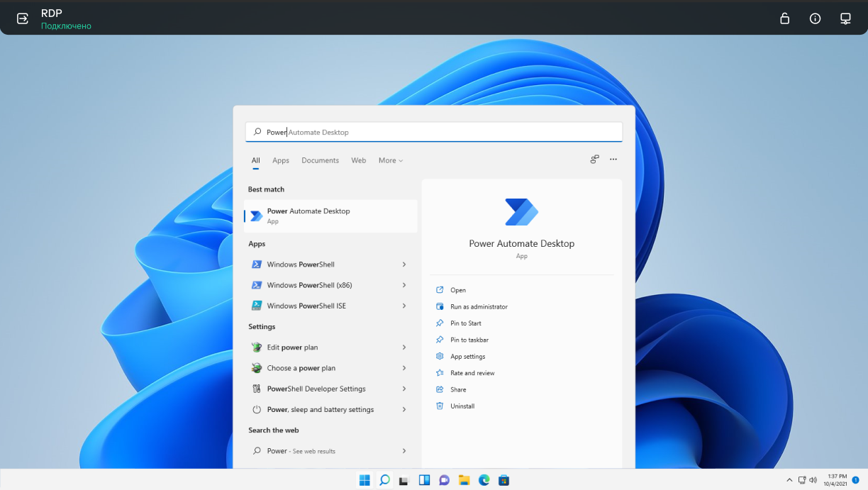Image resolution: width=868 pixels, height=490 pixels.
Task: Switch to the Documents search tab
Action: coord(320,160)
